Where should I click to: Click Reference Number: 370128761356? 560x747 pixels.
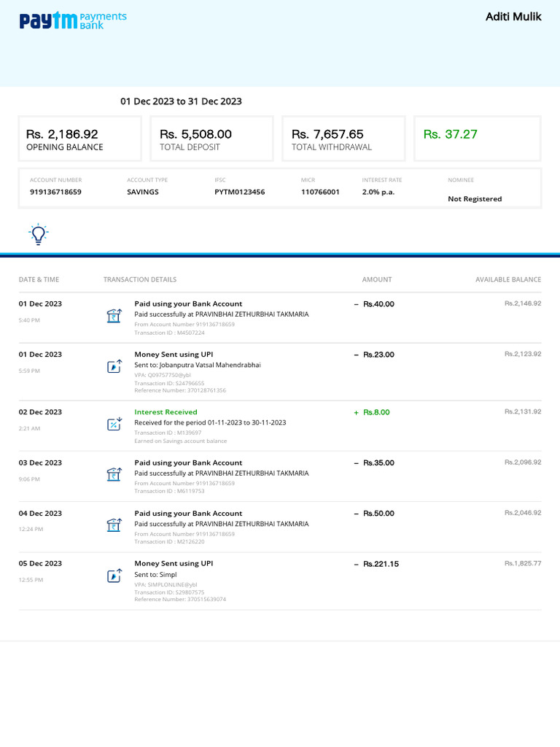click(180, 390)
